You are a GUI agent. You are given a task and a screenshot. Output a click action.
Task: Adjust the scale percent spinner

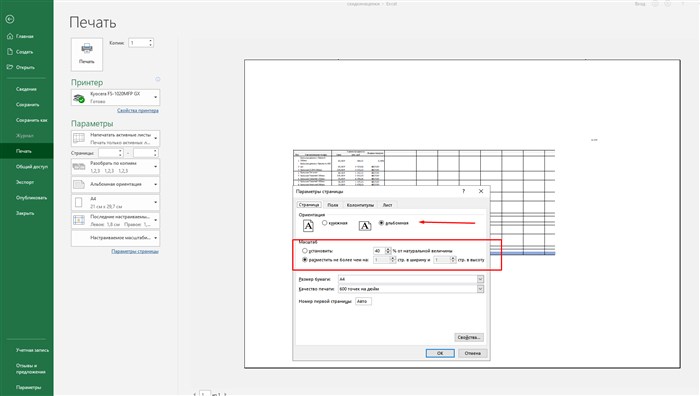pos(388,251)
